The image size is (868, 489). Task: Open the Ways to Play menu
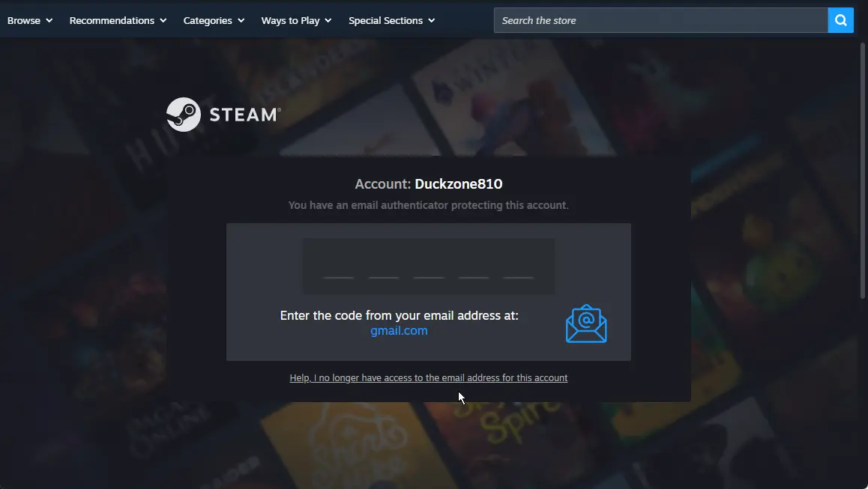296,20
